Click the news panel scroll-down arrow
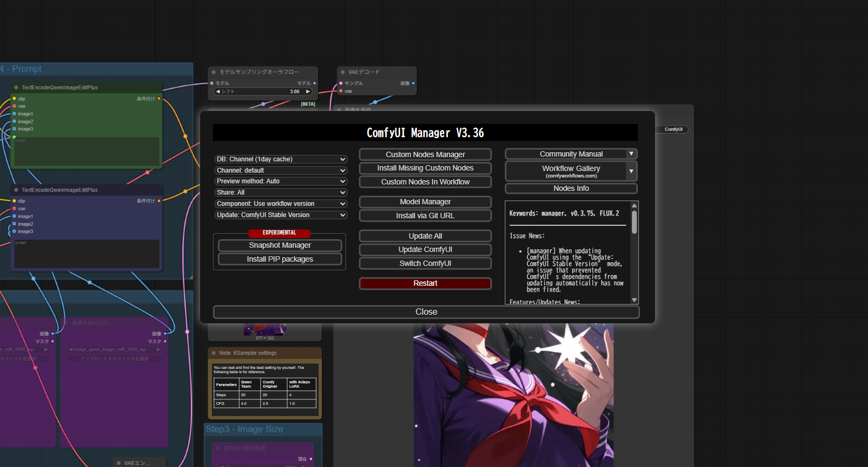The height and width of the screenshot is (467, 868). [635, 300]
